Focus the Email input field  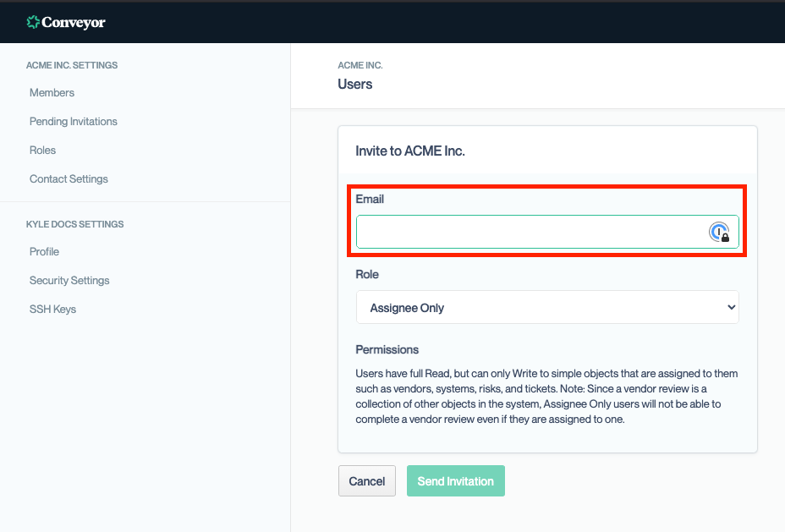[547, 232]
